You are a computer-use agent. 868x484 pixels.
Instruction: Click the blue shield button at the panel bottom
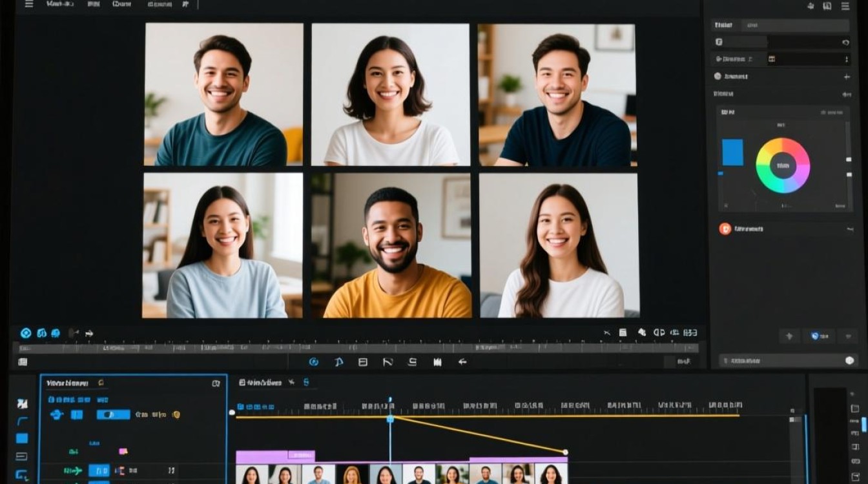tap(818, 336)
